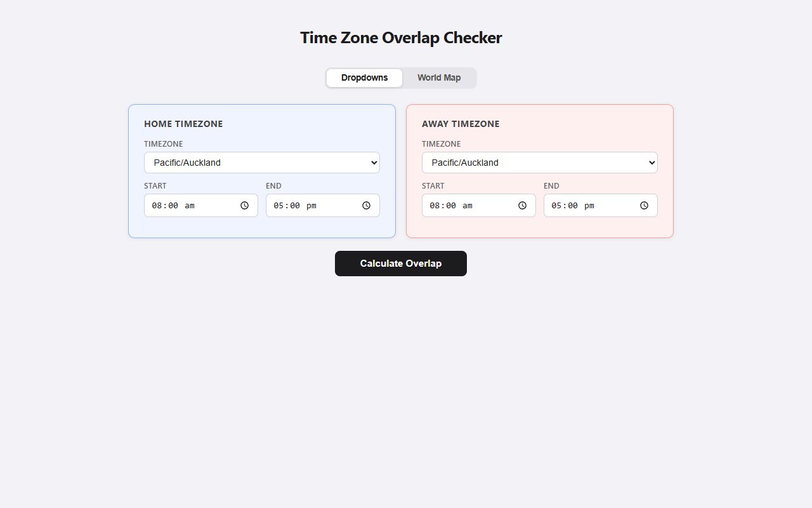Select the clock icon beside 08:00 am Away

(522, 205)
